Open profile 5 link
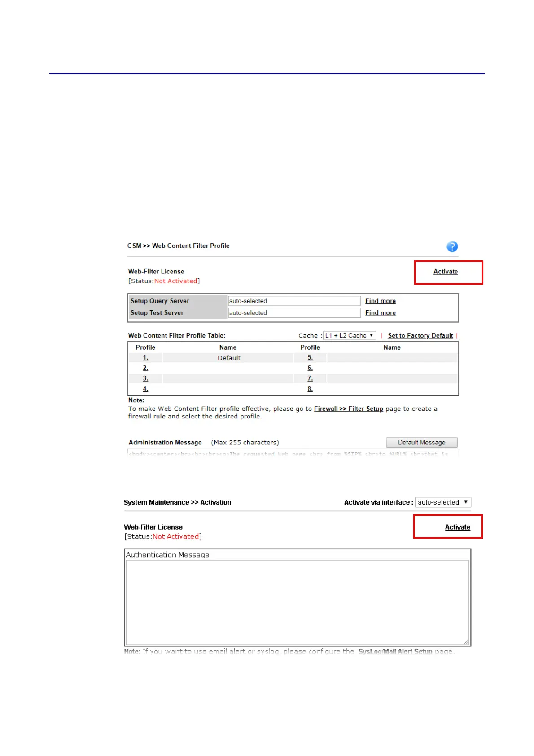 pyautogui.click(x=310, y=358)
